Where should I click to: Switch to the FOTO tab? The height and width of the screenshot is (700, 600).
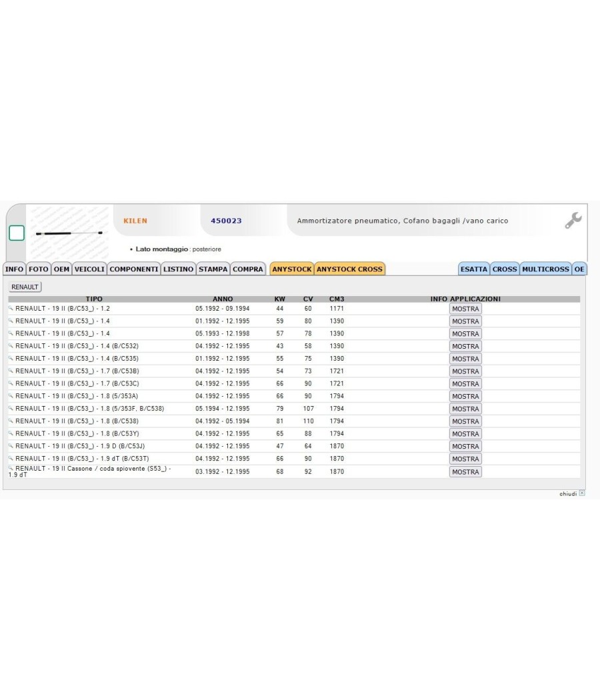[39, 269]
